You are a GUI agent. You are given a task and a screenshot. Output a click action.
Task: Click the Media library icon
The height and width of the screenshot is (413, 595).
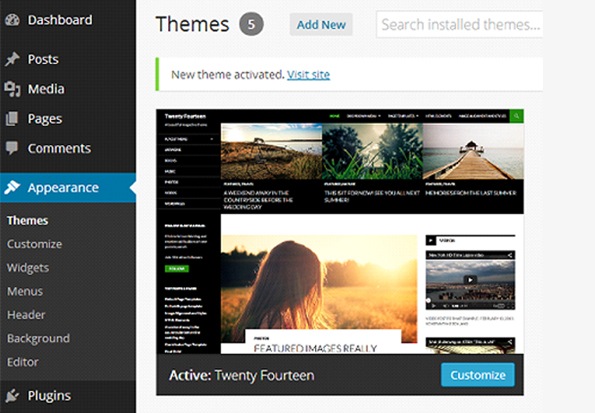[12, 89]
